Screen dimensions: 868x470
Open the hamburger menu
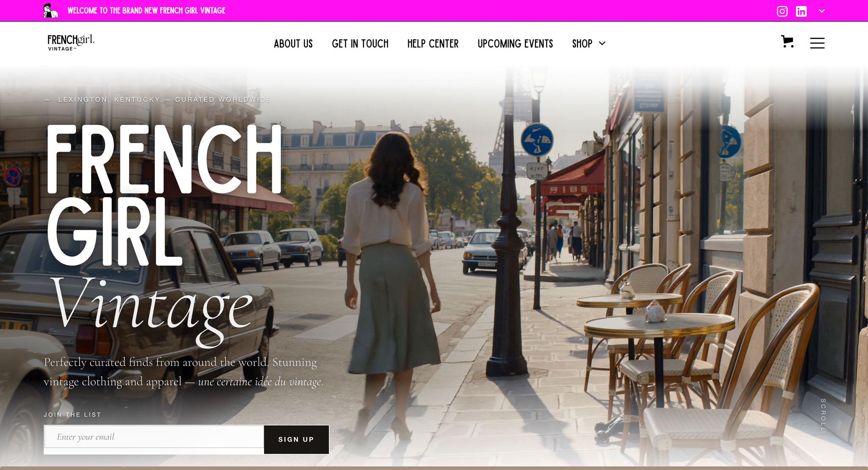[817, 43]
